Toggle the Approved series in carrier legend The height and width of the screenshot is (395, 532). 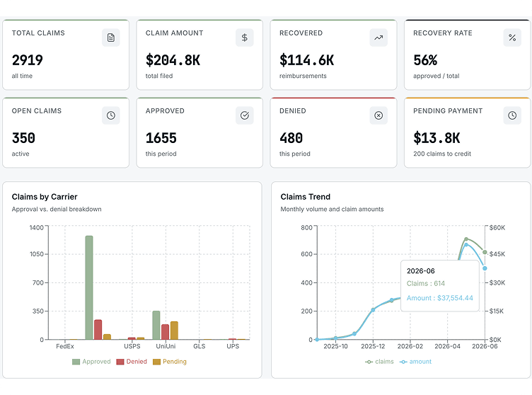[x=91, y=362]
